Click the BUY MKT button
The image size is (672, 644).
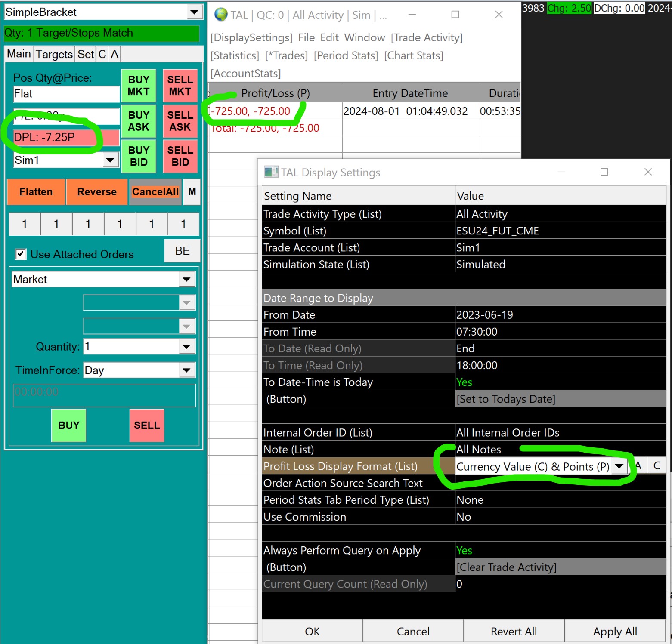139,86
